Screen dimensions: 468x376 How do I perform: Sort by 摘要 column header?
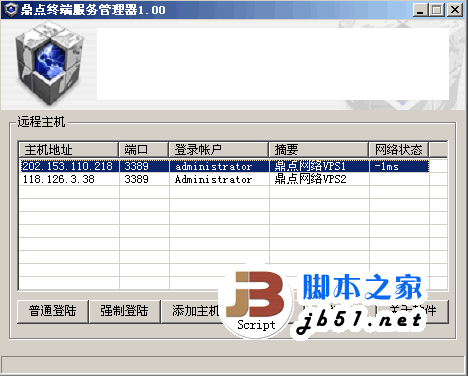click(319, 150)
